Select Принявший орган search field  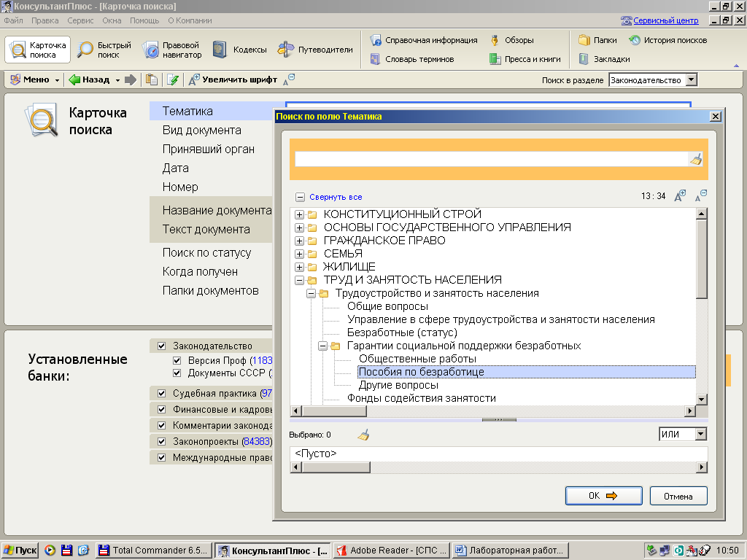point(208,149)
